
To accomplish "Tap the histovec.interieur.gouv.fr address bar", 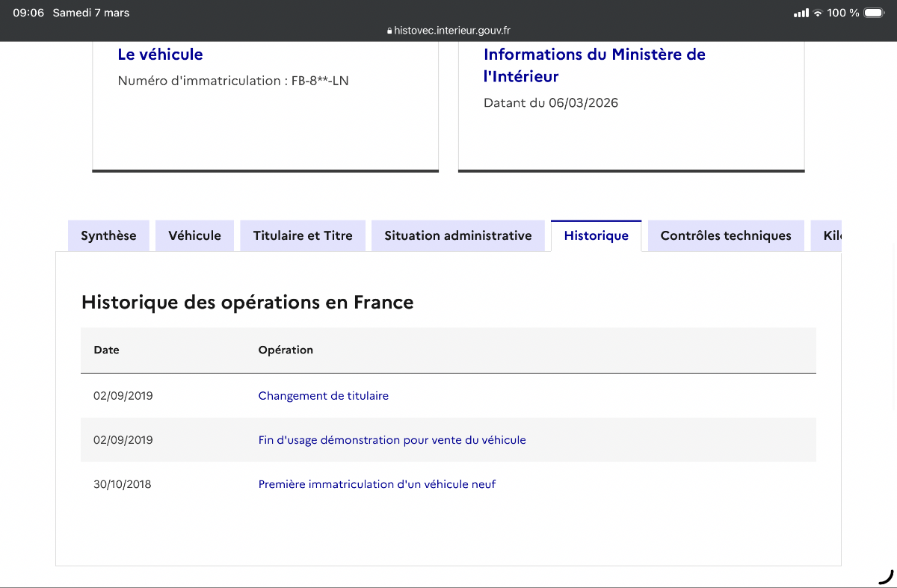I will (x=449, y=31).
